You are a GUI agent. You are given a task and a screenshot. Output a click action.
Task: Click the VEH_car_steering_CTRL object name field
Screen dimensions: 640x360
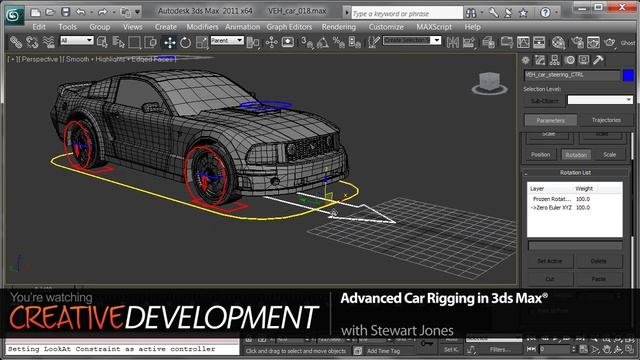(572, 75)
